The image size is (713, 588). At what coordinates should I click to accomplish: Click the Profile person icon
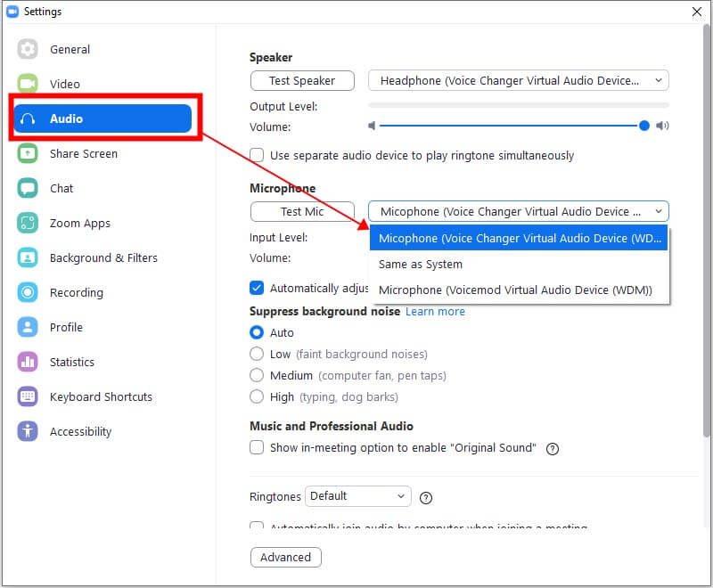point(28,327)
